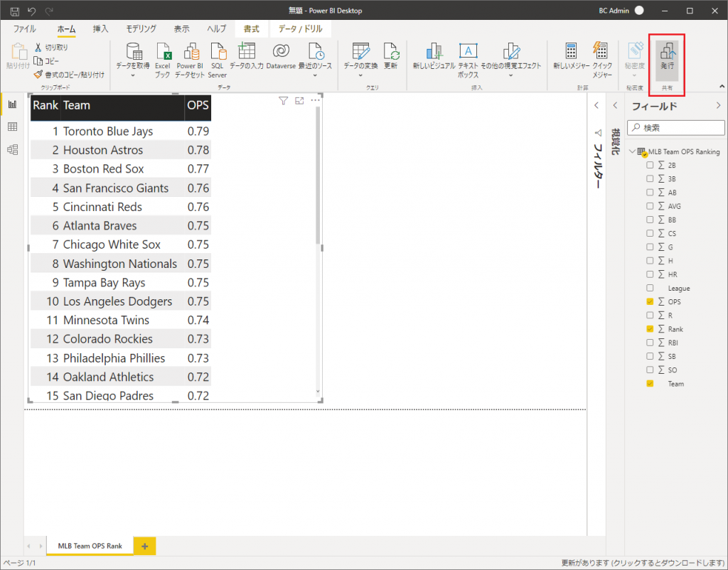Open the ヘルプ tab
The width and height of the screenshot is (728, 570).
(x=216, y=28)
